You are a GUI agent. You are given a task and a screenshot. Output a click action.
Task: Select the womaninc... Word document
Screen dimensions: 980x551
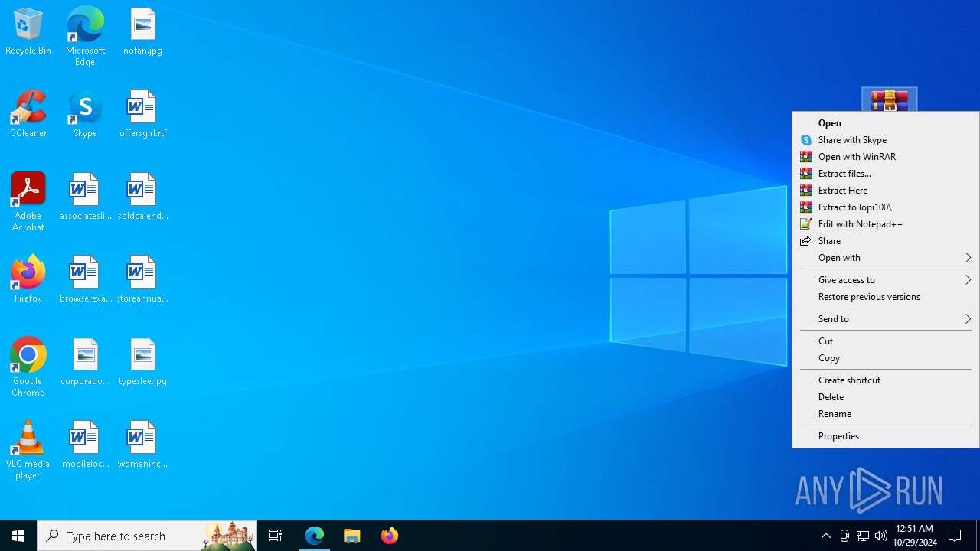coord(142,445)
